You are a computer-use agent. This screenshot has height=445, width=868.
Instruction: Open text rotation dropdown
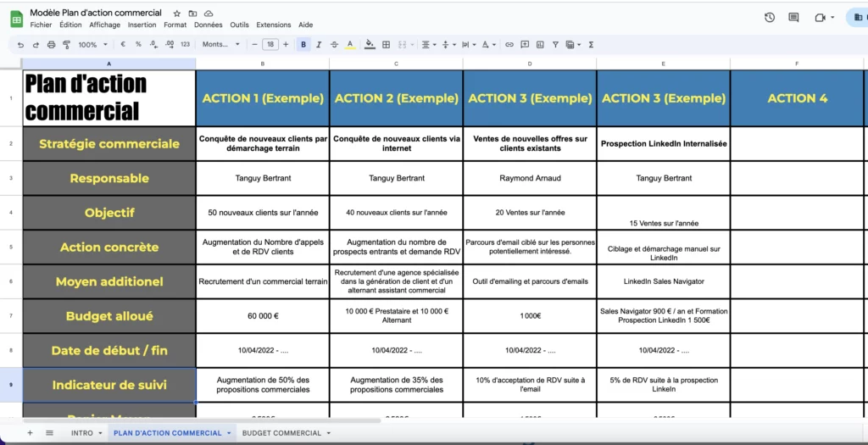click(488, 45)
